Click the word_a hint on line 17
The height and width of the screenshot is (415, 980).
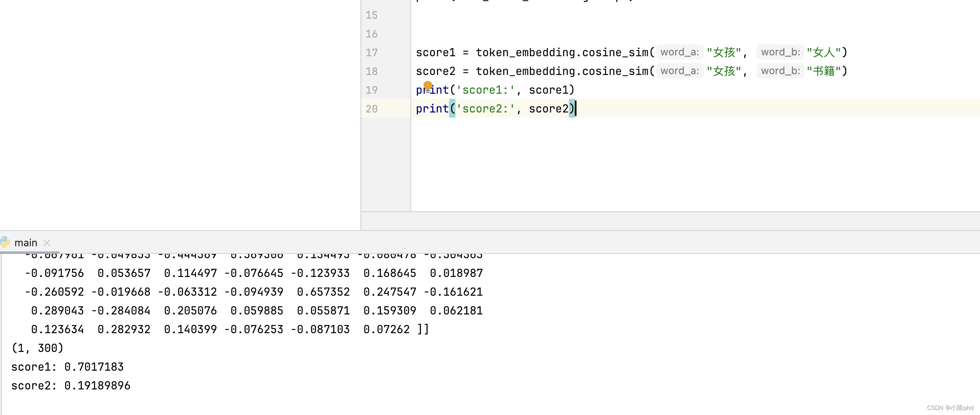tap(680, 52)
